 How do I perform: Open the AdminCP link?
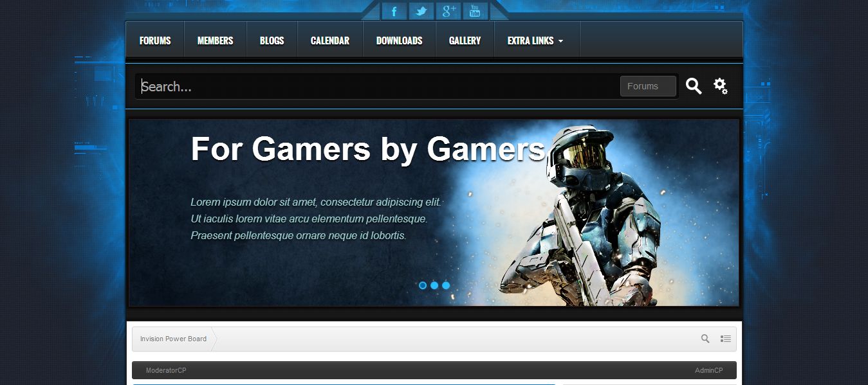click(708, 370)
